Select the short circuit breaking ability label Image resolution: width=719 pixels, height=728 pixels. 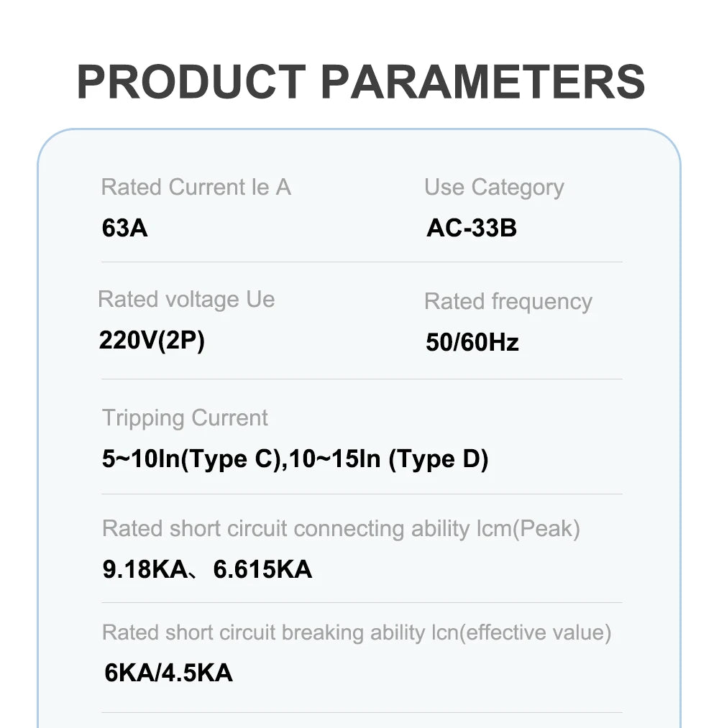pyautogui.click(x=357, y=632)
